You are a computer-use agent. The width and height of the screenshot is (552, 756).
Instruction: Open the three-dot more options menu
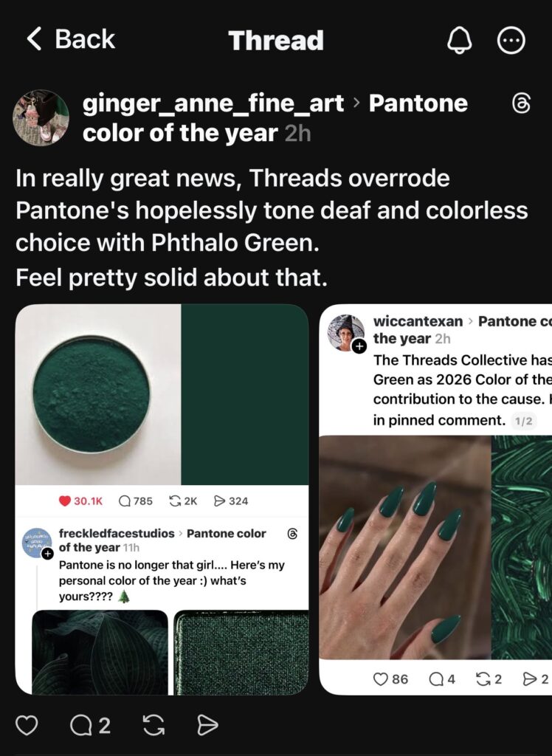point(511,41)
